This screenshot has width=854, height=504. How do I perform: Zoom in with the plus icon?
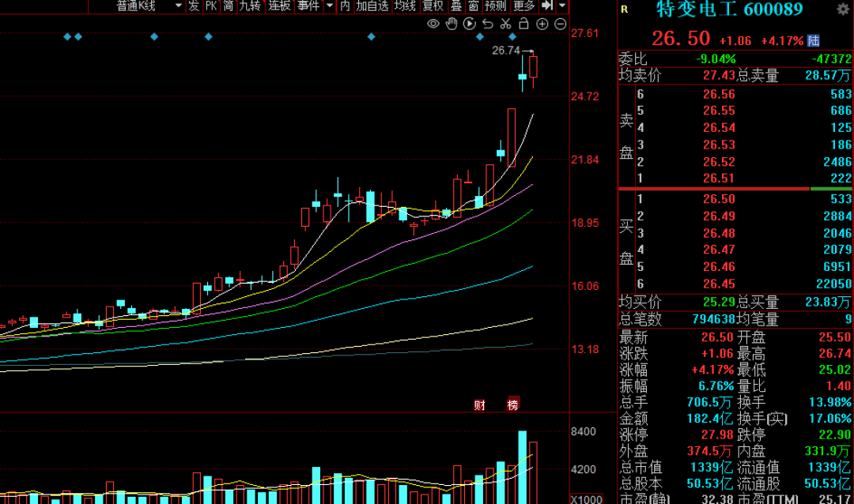coord(542,24)
